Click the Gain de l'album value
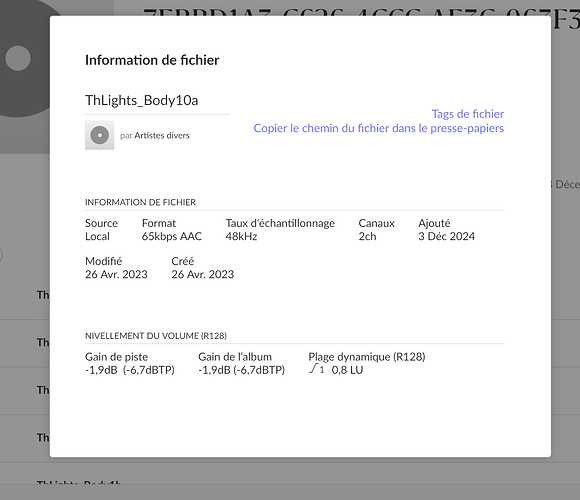This screenshot has height=500, width=580. [242, 370]
